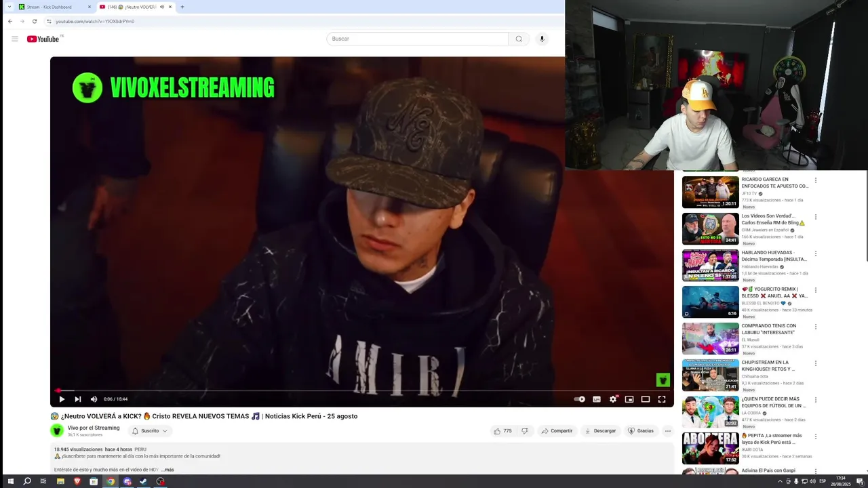
Task: Open CHUPISTREAM EN LA KINGHOUSE title
Action: click(769, 365)
